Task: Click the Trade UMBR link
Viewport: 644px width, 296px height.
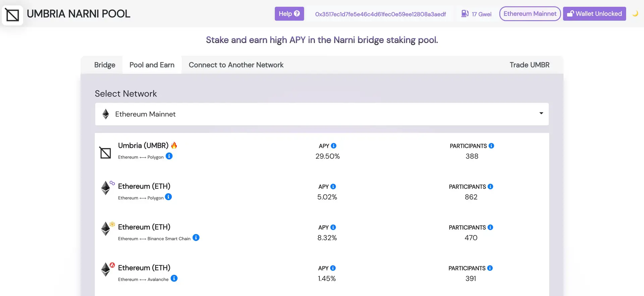Action: [x=529, y=65]
